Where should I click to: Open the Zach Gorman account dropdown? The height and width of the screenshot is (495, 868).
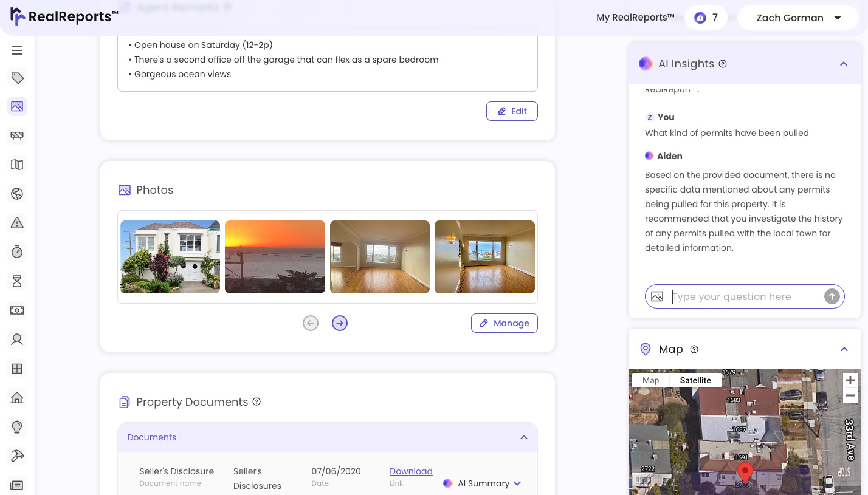[799, 18]
